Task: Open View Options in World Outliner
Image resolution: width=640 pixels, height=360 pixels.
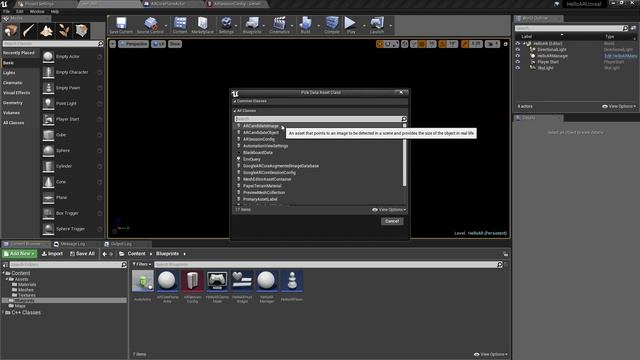Action: [x=619, y=107]
